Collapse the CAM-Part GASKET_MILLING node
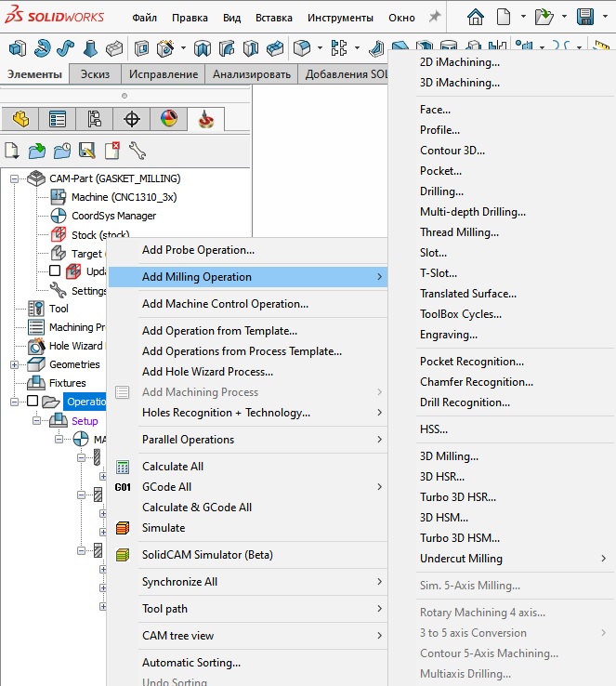This screenshot has height=686, width=616. point(15,178)
